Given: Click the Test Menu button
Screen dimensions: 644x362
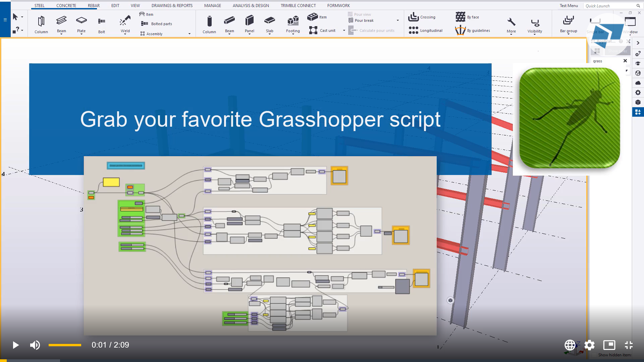Looking at the screenshot, I should (x=569, y=6).
